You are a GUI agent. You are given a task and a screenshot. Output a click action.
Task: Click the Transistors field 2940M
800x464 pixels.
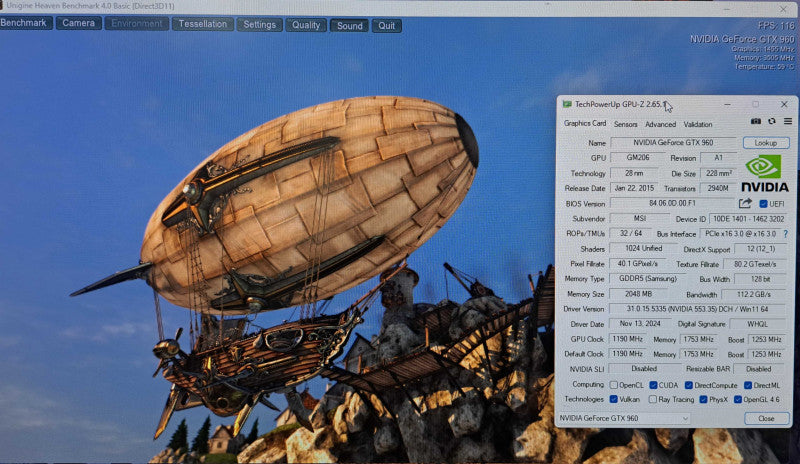(718, 188)
